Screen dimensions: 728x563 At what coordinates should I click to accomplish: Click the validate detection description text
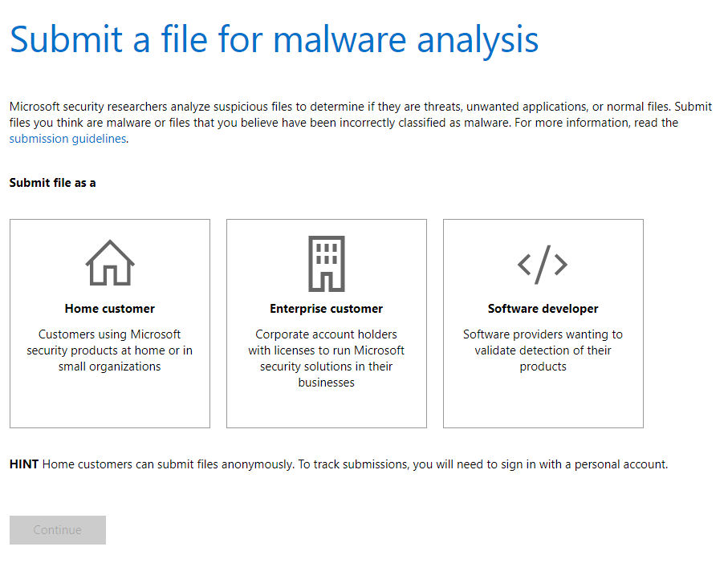pyautogui.click(x=543, y=350)
